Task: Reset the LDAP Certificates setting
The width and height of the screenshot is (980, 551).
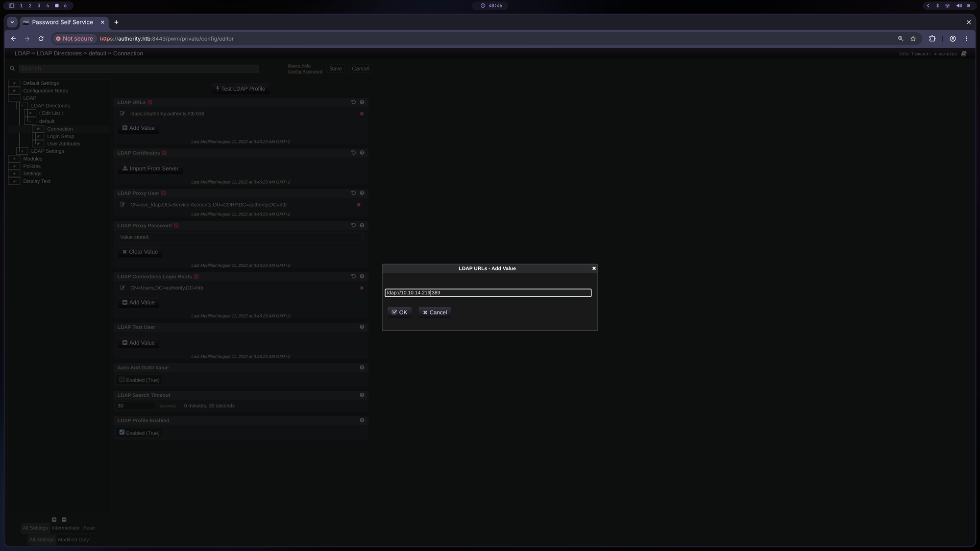Action: click(x=353, y=153)
